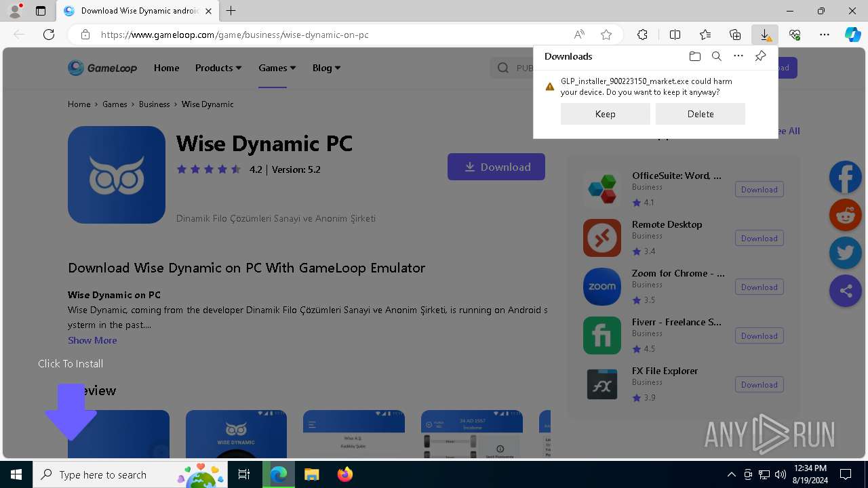Click the Windows taskbar search box

click(130, 474)
